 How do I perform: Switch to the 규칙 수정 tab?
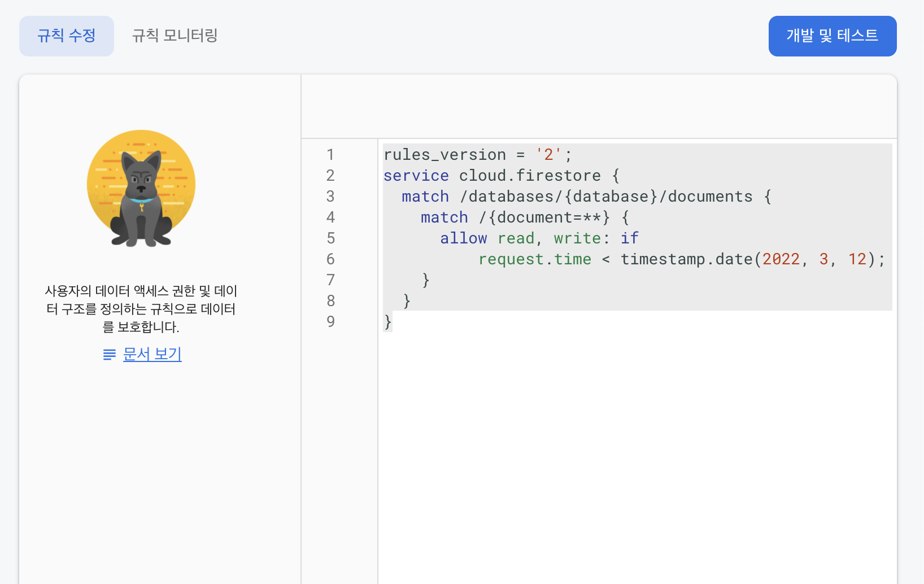67,36
